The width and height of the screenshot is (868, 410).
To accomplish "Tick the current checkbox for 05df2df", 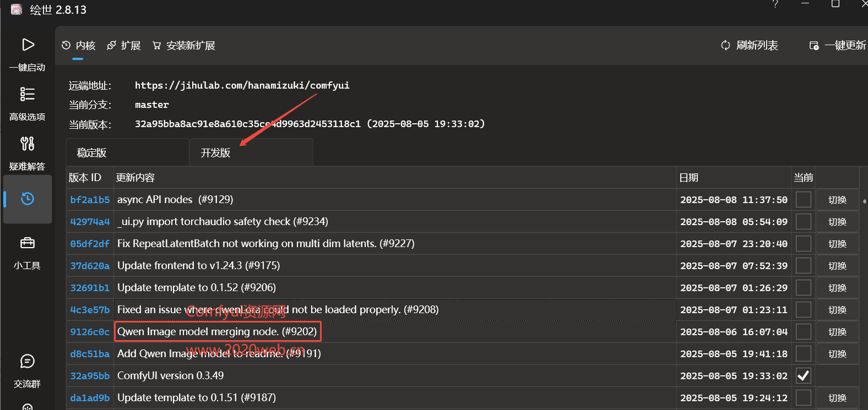I will click(804, 243).
